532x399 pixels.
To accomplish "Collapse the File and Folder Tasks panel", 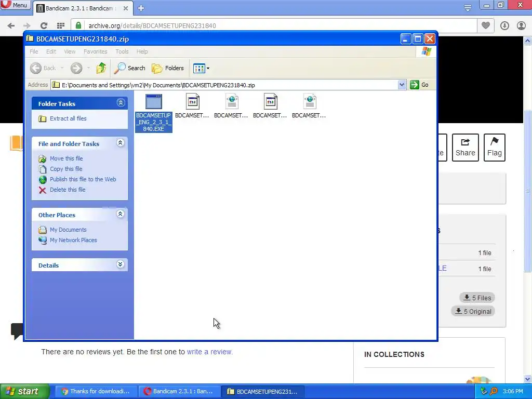I will 120,143.
